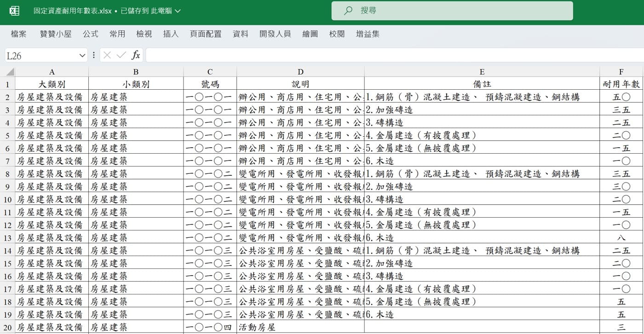The image size is (644, 334).
Task: Select cell containing 八 in column F
Action: (x=621, y=238)
